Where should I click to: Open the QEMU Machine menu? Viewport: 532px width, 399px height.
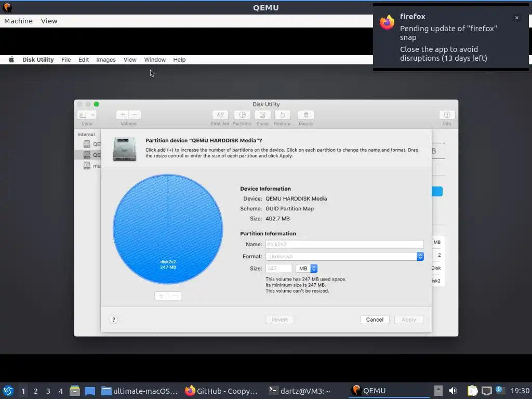click(18, 21)
